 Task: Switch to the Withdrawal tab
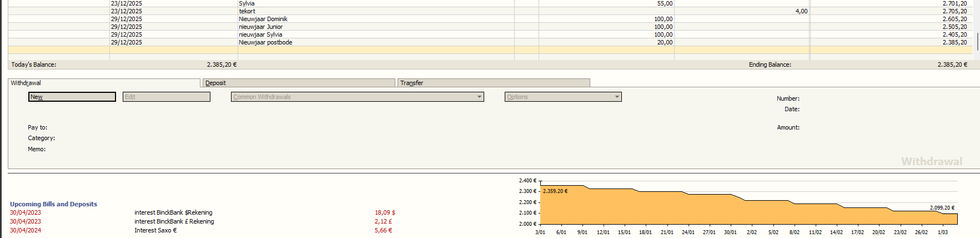coord(104,83)
